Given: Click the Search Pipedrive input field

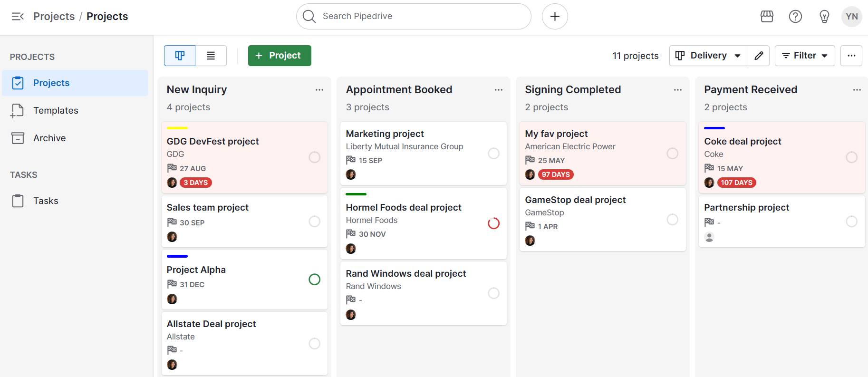Looking at the screenshot, I should (x=413, y=16).
